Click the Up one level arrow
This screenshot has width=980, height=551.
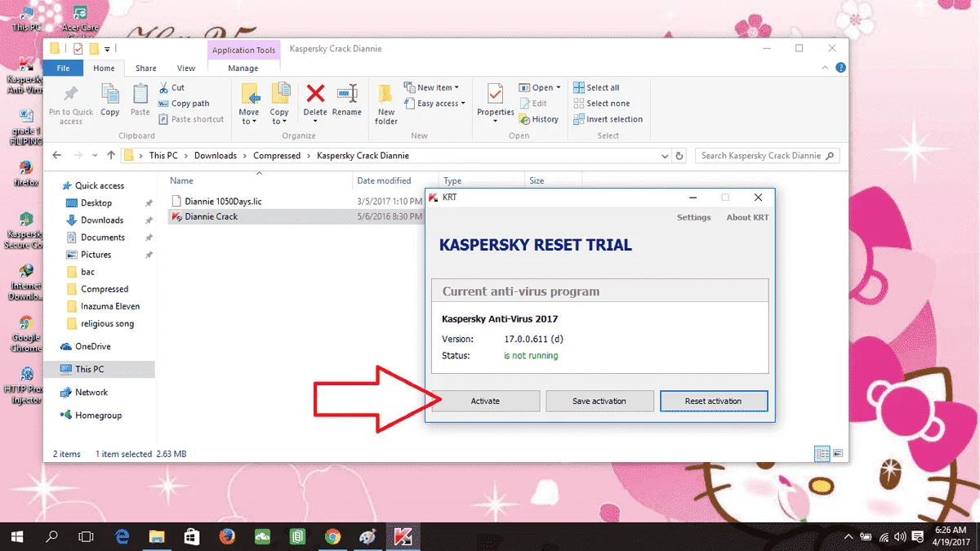pyautogui.click(x=110, y=155)
